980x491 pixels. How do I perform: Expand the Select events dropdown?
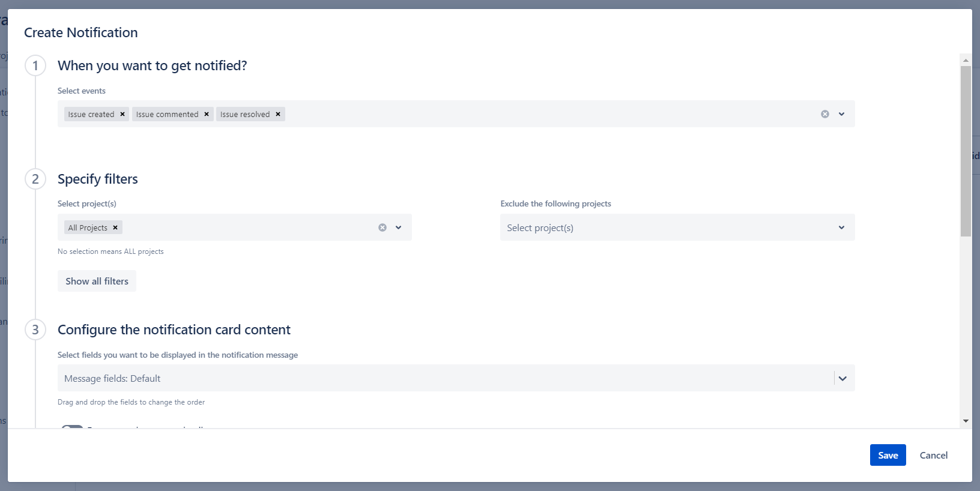click(841, 114)
